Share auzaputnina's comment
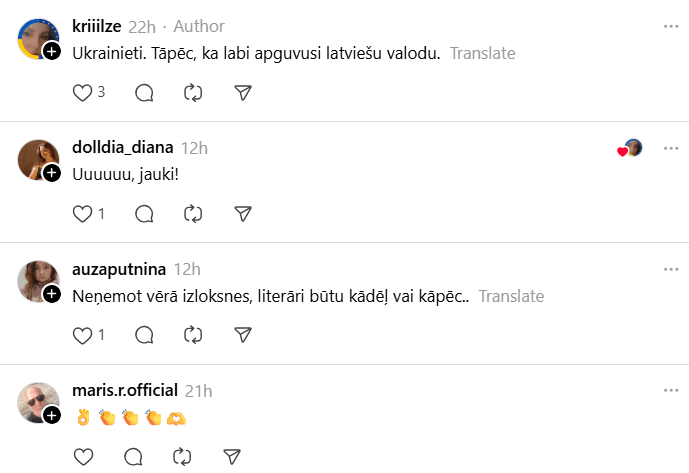Viewport: 689px width, 473px height. click(242, 335)
